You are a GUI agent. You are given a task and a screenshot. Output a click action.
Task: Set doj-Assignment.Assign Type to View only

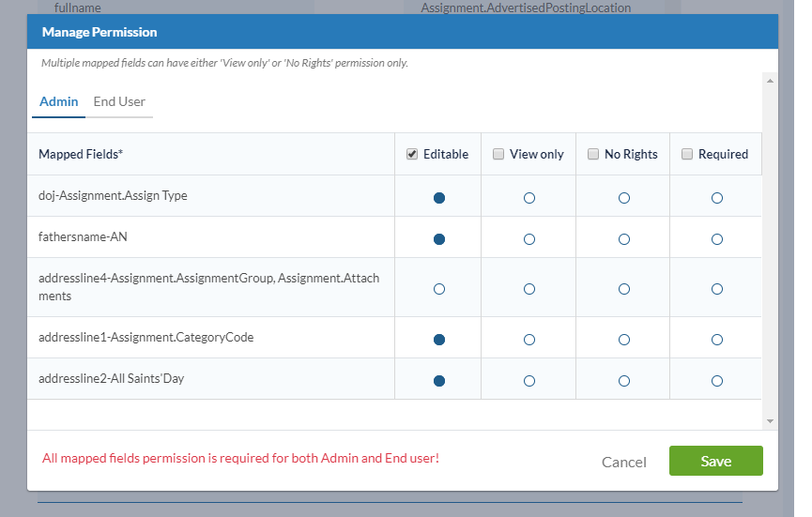click(529, 198)
